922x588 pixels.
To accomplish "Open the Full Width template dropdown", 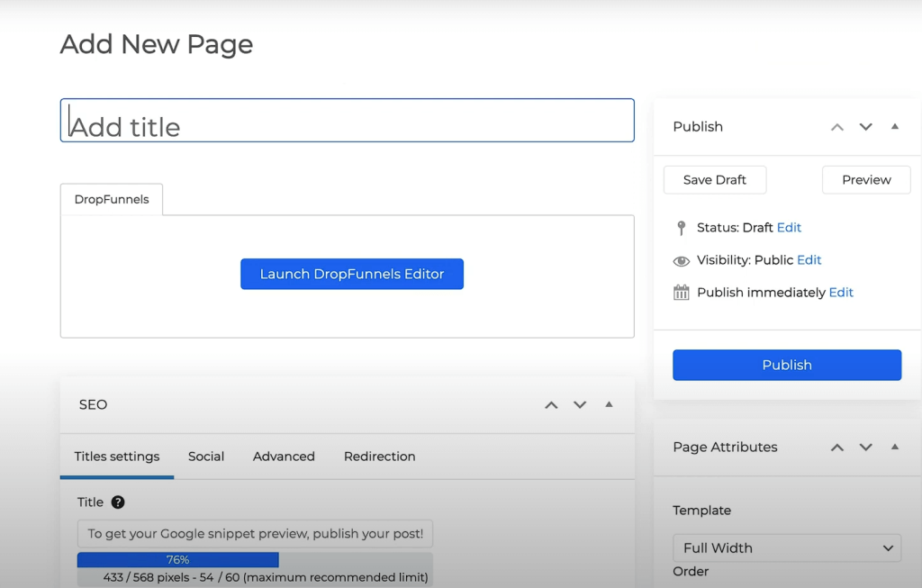I will pyautogui.click(x=786, y=547).
